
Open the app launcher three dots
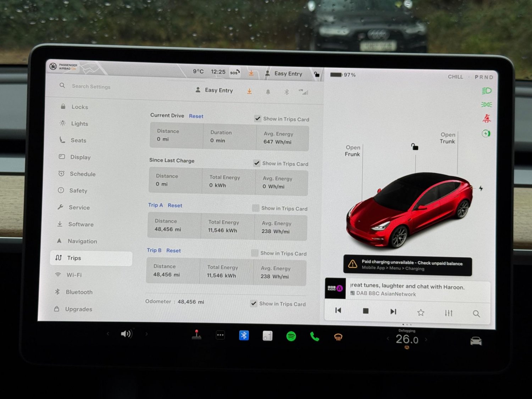tap(220, 335)
